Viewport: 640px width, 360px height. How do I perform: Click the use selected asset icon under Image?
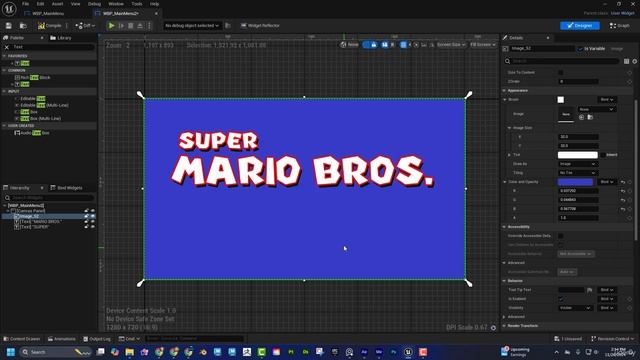click(x=581, y=118)
